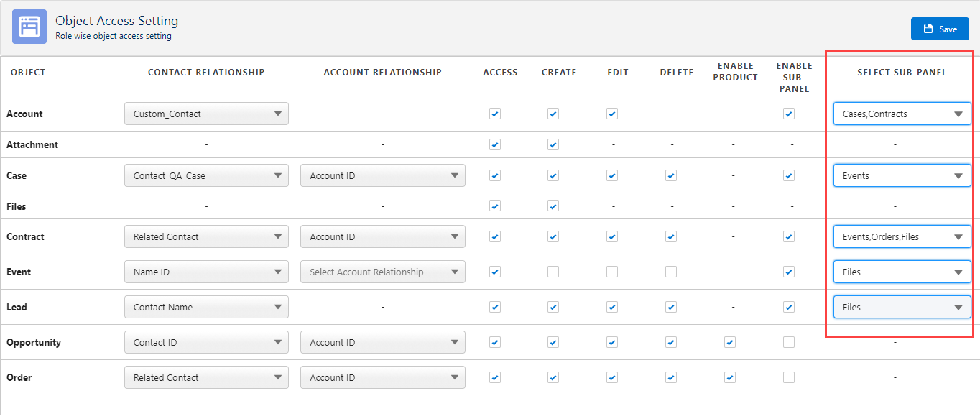Screen dimensions: 980x419
Task: Tick the Delete checkbox for Event
Action: click(x=671, y=272)
